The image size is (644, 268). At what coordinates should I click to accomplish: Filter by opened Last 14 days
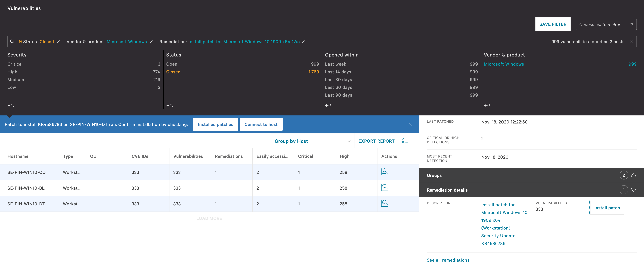[401, 72]
